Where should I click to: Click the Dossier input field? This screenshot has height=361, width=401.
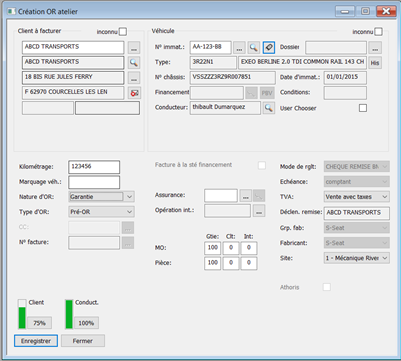[336, 47]
